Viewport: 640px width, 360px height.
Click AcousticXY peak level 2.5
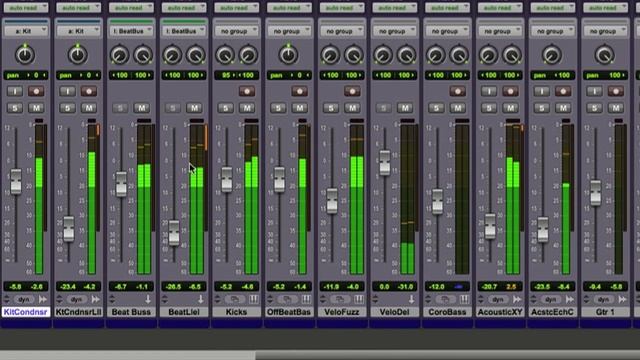pyautogui.click(x=511, y=287)
